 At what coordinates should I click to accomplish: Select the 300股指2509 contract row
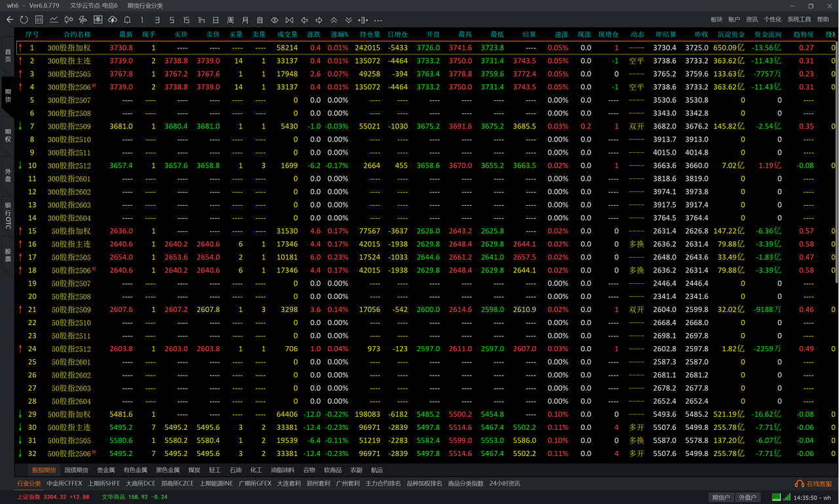point(68,126)
